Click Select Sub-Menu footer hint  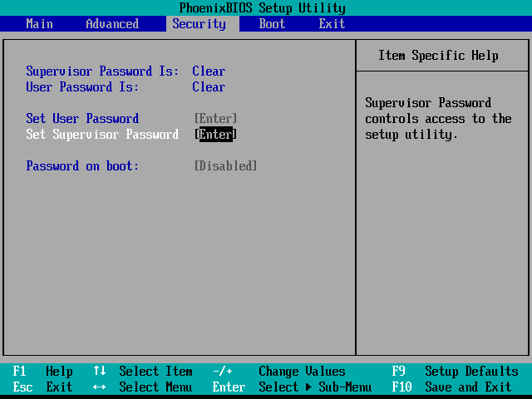[315, 387]
